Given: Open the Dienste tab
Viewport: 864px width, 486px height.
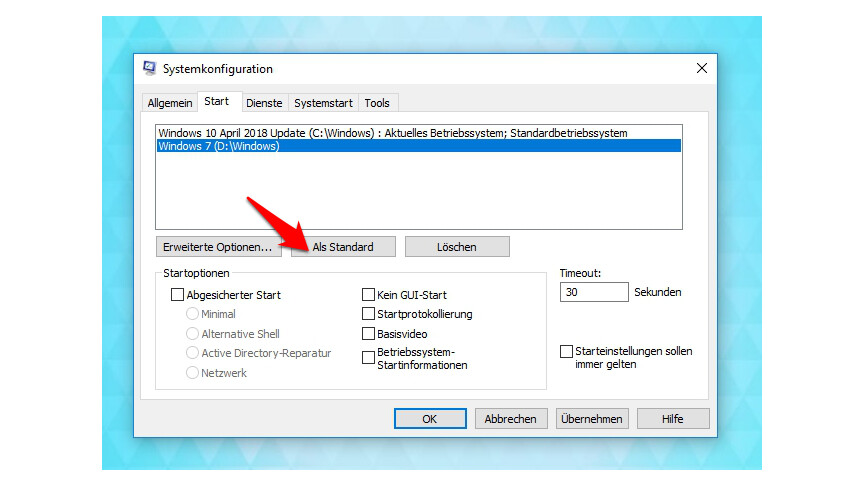Looking at the screenshot, I should [264, 103].
